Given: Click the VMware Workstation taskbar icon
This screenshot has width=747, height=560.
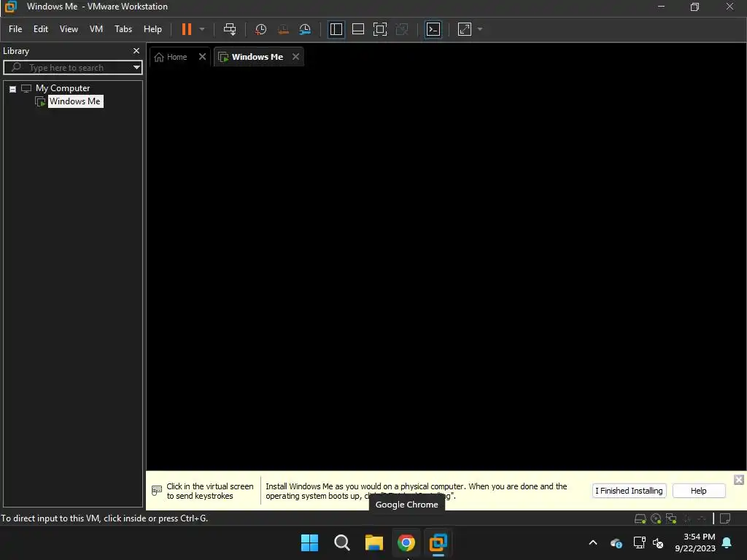Looking at the screenshot, I should [x=438, y=542].
